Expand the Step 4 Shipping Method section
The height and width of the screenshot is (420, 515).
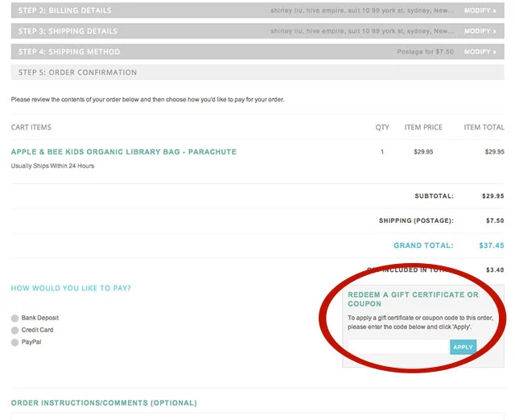click(69, 51)
